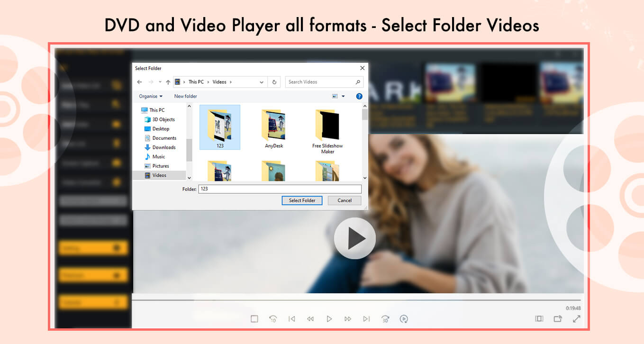
Task: Select Music in navigation tree
Action: tap(154, 156)
